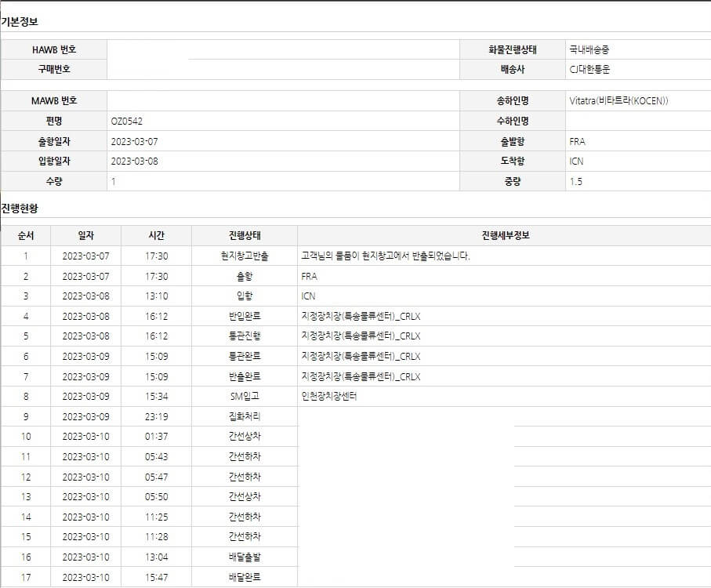Screen dimensions: 711x588
Task: Click sequence number 10 in the progress table
Action: point(26,436)
